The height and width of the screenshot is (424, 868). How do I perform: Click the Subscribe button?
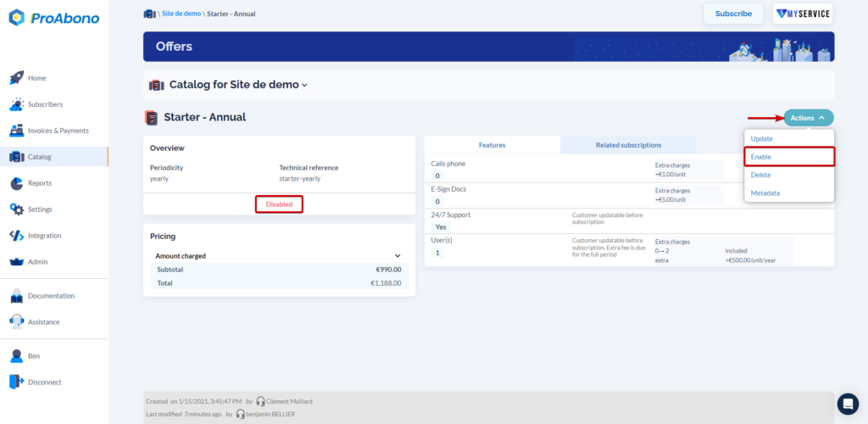[x=733, y=14]
